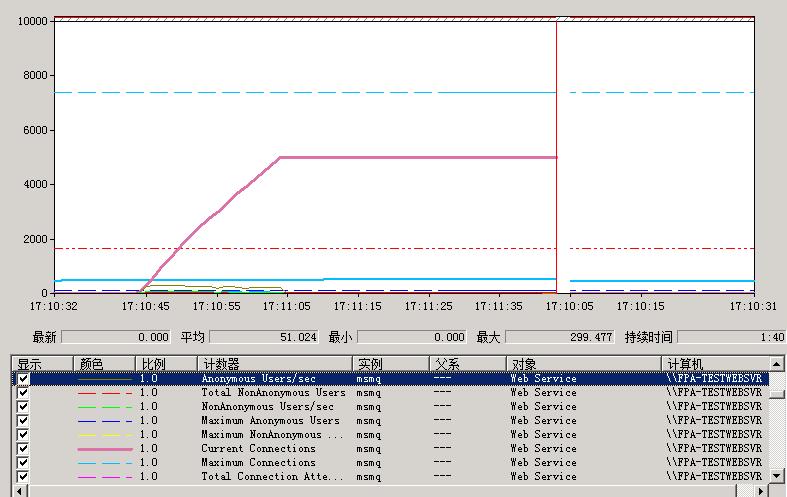Sort by the 计数器 column header
The image size is (787, 497).
[x=274, y=364]
